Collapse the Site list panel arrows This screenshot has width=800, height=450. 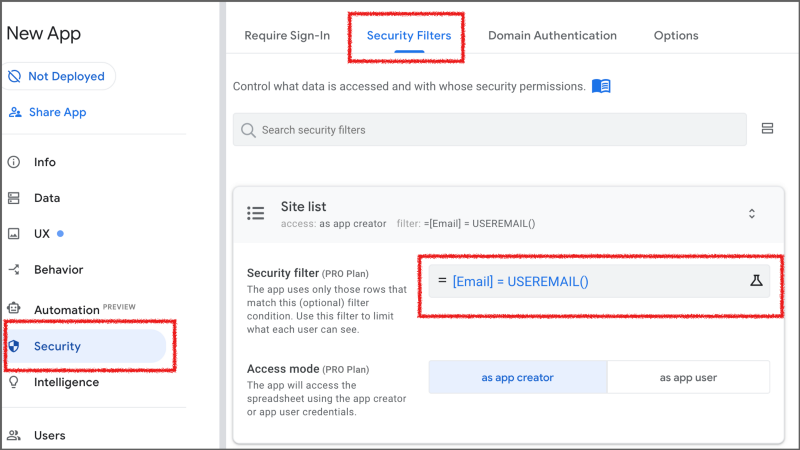click(x=752, y=214)
